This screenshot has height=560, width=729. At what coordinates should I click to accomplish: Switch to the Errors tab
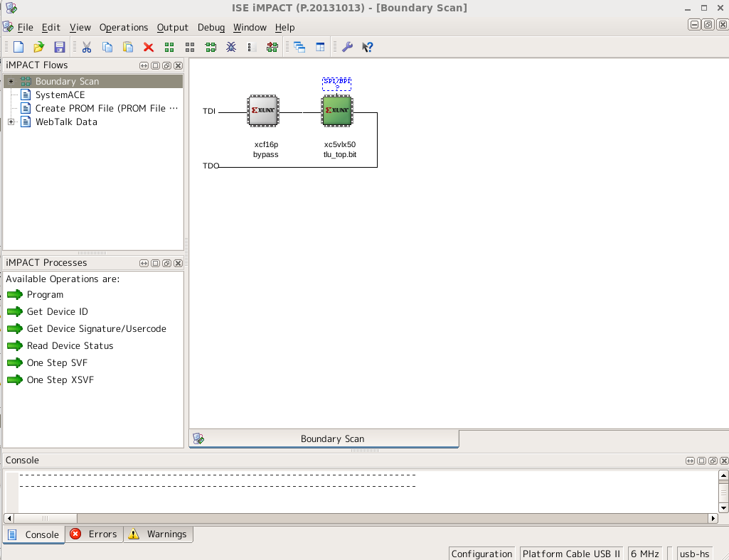94,534
